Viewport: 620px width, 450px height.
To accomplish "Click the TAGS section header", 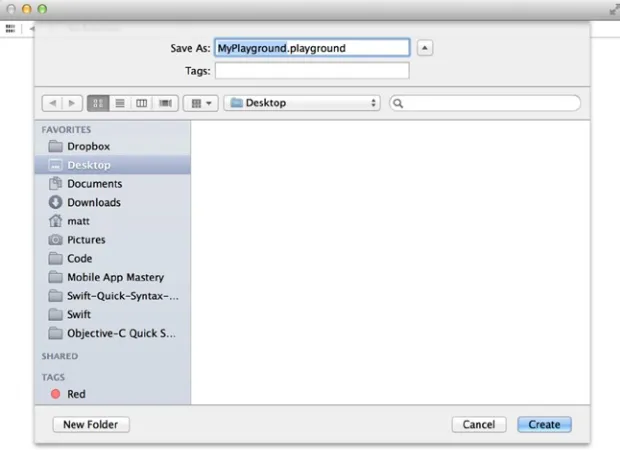I will pos(53,377).
